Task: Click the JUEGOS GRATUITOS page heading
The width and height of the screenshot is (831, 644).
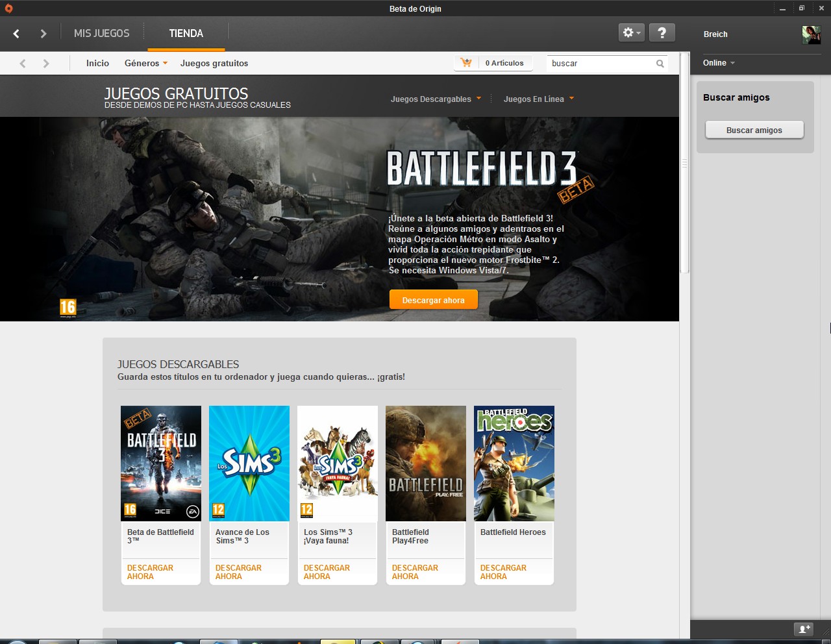Action: [x=176, y=93]
